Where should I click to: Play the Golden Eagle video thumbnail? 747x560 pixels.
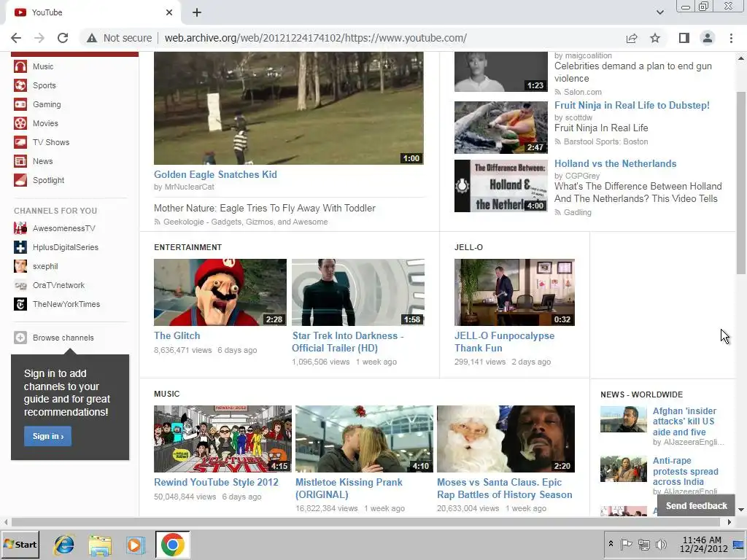(x=289, y=109)
